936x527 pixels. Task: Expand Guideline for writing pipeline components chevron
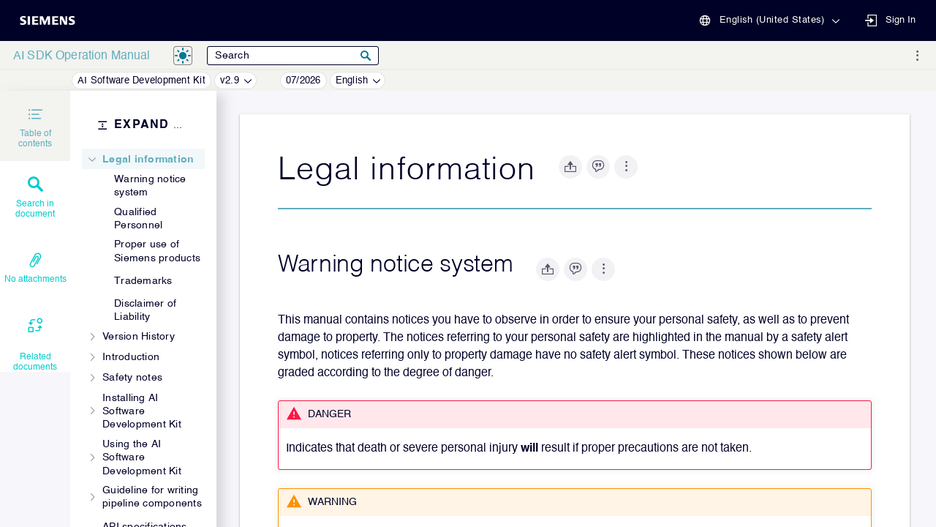(x=92, y=497)
